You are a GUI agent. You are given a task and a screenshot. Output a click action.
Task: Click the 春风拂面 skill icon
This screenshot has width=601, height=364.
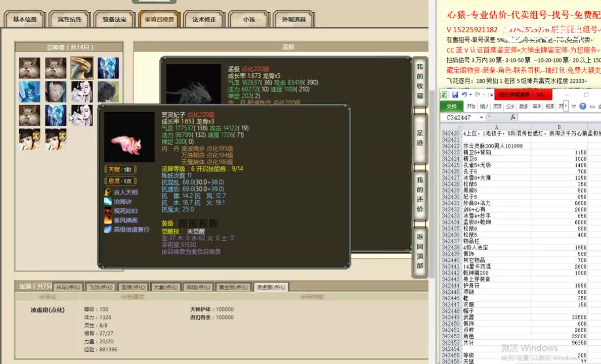pos(108,220)
